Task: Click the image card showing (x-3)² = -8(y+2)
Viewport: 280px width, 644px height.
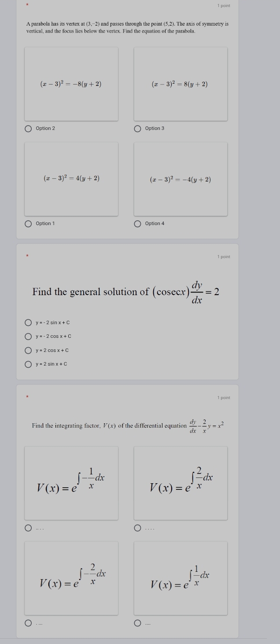Action: pyautogui.click(x=71, y=84)
